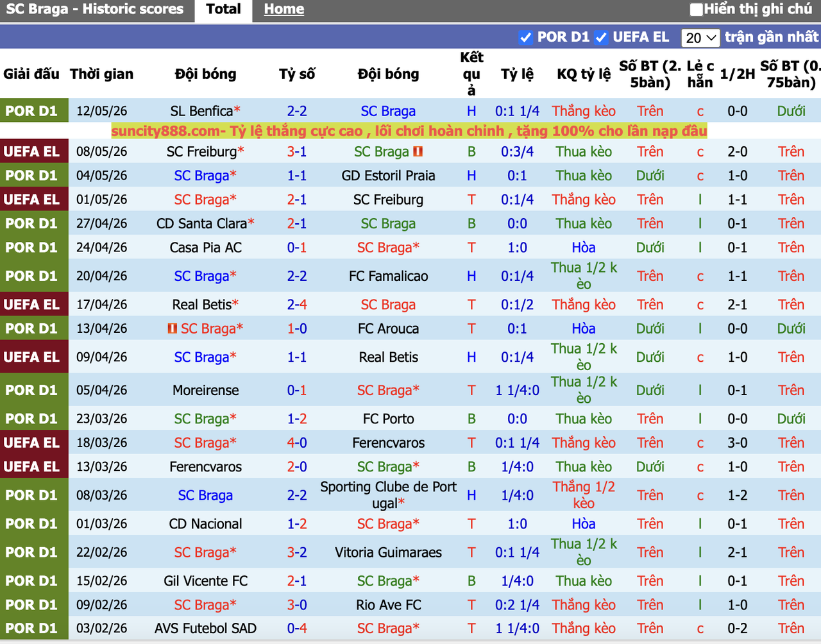821x644 pixels.
Task: Click the date 17/04/26
Action: pyautogui.click(x=101, y=305)
